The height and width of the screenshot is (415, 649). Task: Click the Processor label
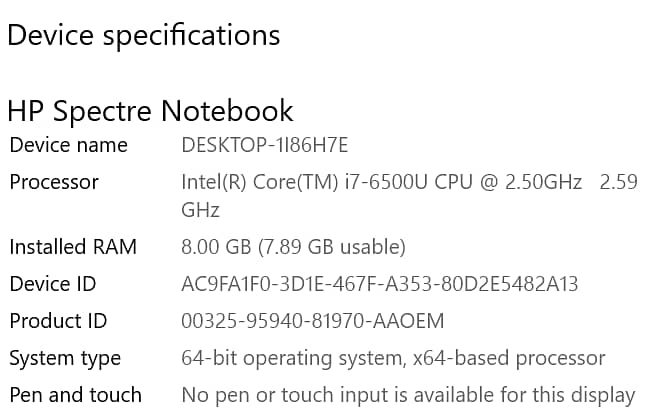click(x=54, y=183)
